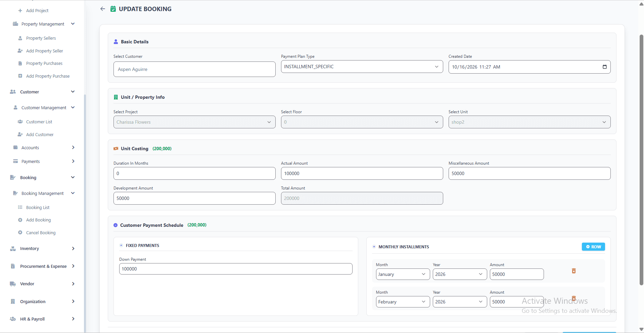The width and height of the screenshot is (644, 333).
Task: Click the Add Property Seller icon
Action: pos(20,51)
